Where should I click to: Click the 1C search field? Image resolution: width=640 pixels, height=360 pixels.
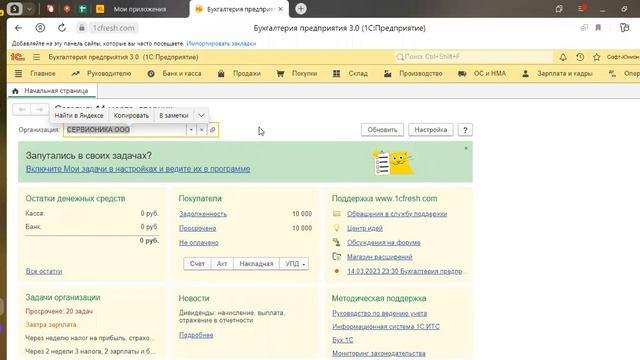(x=473, y=57)
